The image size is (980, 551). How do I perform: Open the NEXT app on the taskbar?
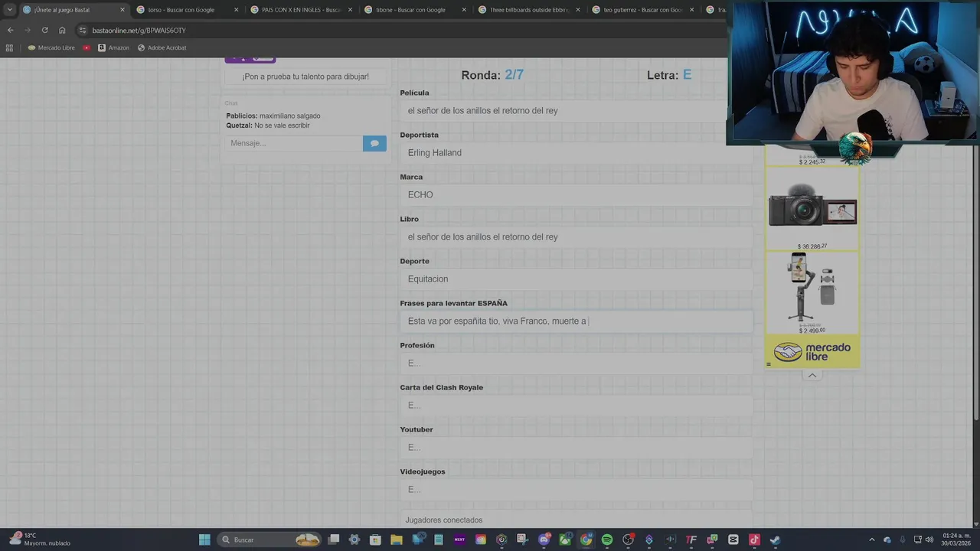coord(459,540)
